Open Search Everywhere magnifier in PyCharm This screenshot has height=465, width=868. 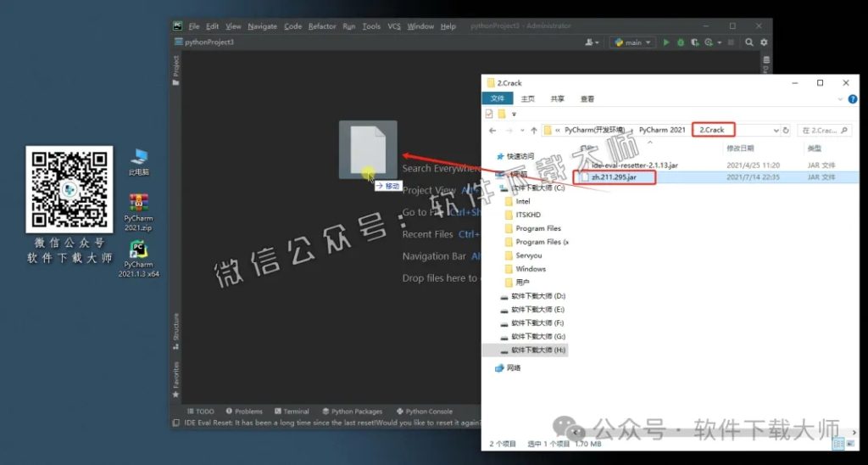[749, 42]
